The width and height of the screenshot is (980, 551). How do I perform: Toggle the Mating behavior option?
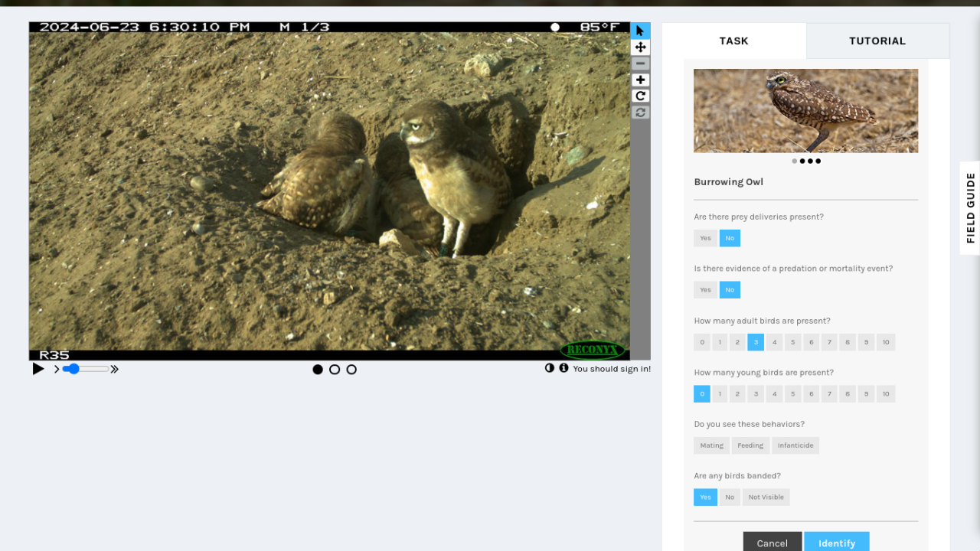711,445
